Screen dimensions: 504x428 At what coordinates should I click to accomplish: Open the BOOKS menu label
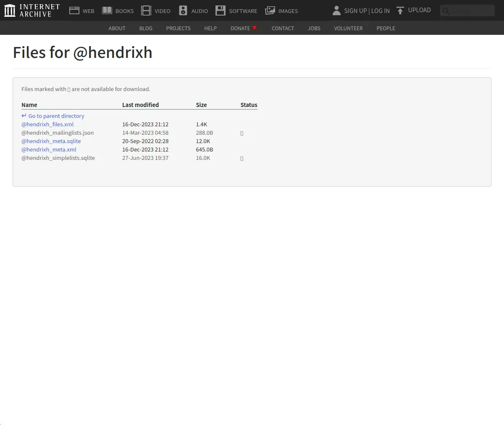[125, 11]
